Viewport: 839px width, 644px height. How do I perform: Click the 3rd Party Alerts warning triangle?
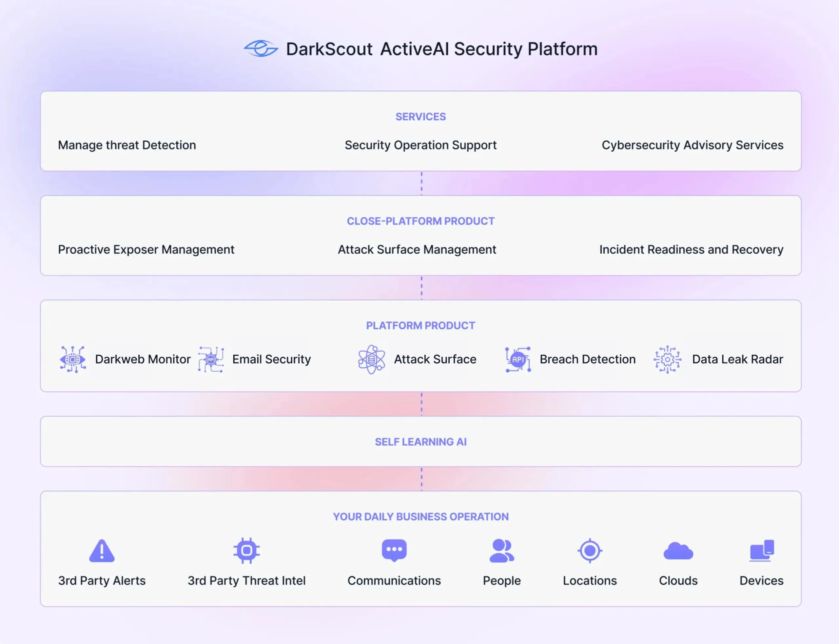(x=101, y=551)
